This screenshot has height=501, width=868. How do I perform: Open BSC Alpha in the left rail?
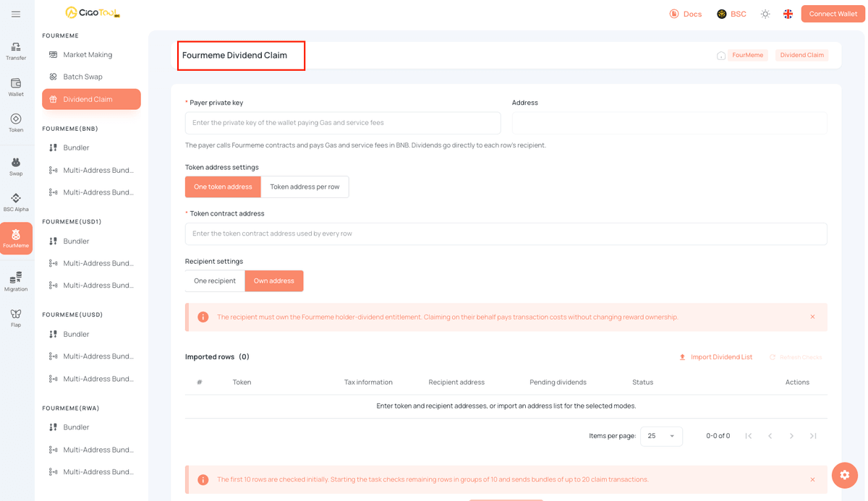[16, 202]
